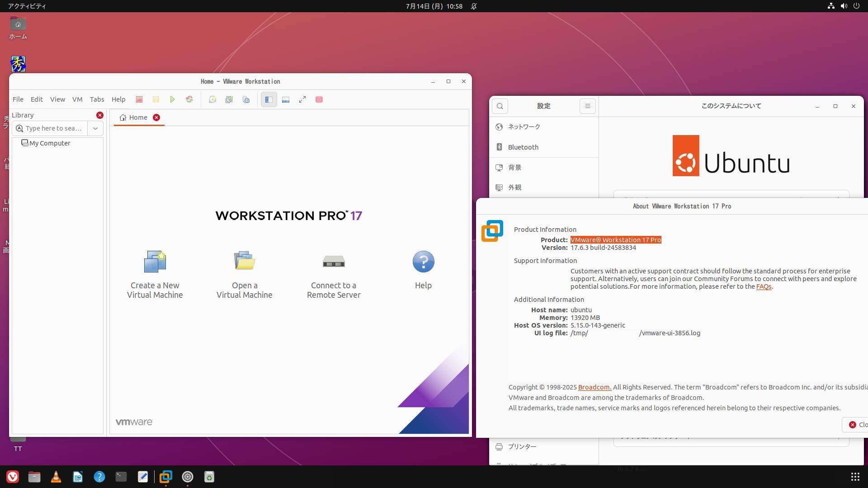This screenshot has width=868, height=488.
Task: Launch Vivaldi browser from the dock
Action: [x=13, y=477]
